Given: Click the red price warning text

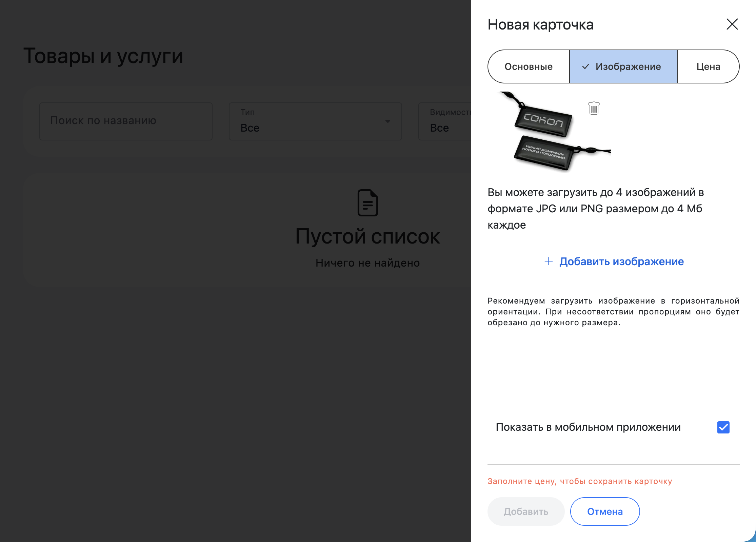Looking at the screenshot, I should [x=580, y=481].
